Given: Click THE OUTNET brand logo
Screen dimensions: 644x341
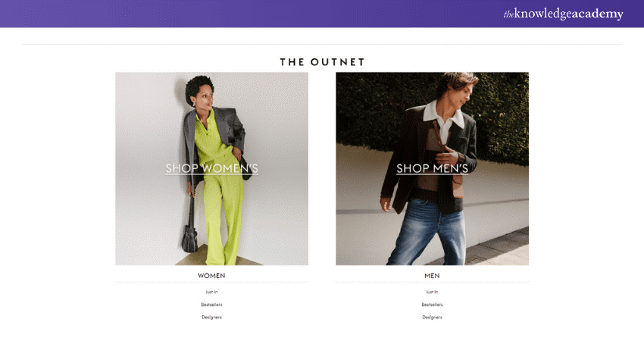Looking at the screenshot, I should (x=323, y=62).
